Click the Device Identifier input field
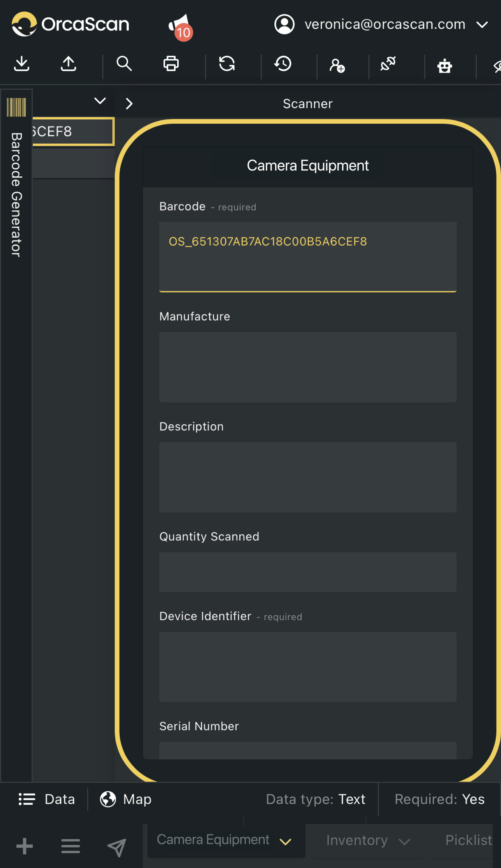 click(308, 667)
